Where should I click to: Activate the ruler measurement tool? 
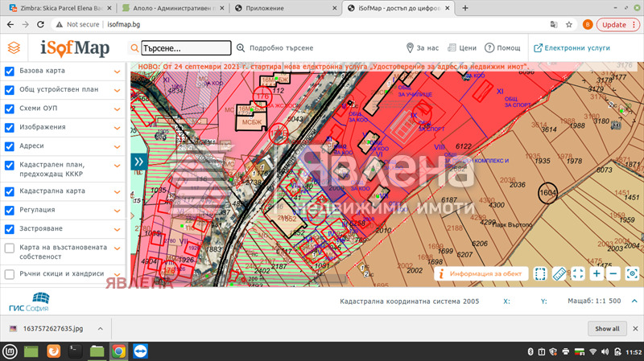559,274
